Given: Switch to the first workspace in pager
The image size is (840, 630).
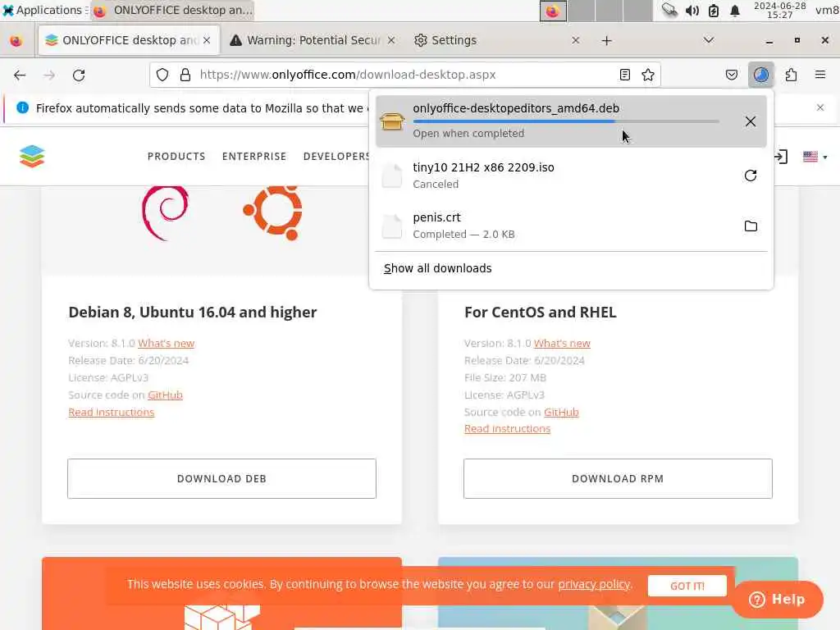Looking at the screenshot, I should click(553, 11).
